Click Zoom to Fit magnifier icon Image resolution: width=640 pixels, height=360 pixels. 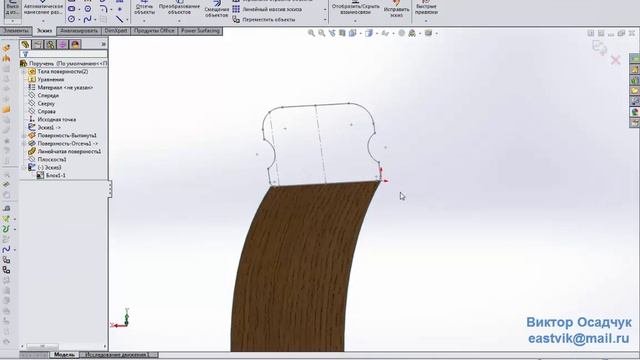pos(311,33)
